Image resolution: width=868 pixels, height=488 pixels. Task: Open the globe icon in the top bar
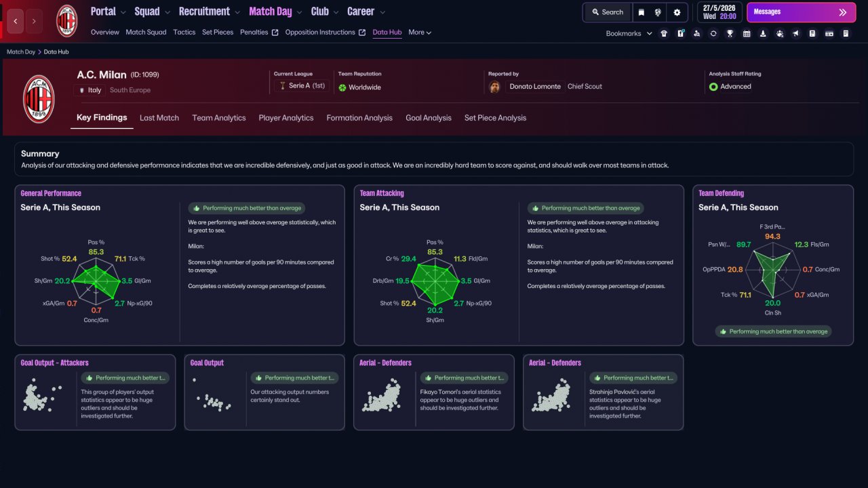(x=658, y=12)
